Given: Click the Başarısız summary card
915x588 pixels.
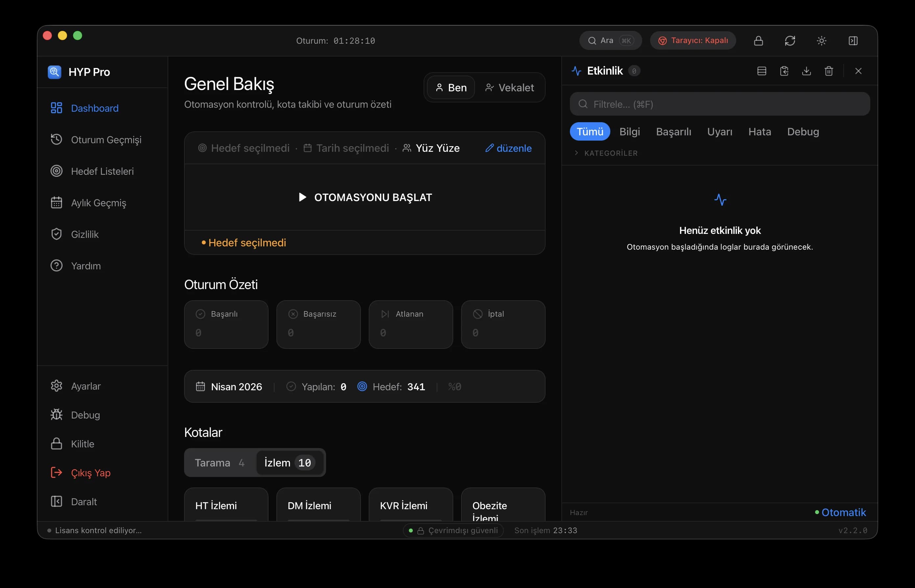Looking at the screenshot, I should [x=318, y=324].
